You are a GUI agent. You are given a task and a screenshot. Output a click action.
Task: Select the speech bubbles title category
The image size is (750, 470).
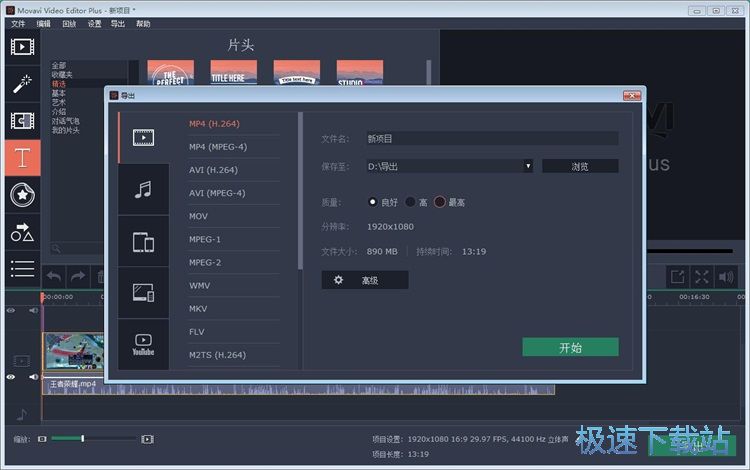(66, 121)
